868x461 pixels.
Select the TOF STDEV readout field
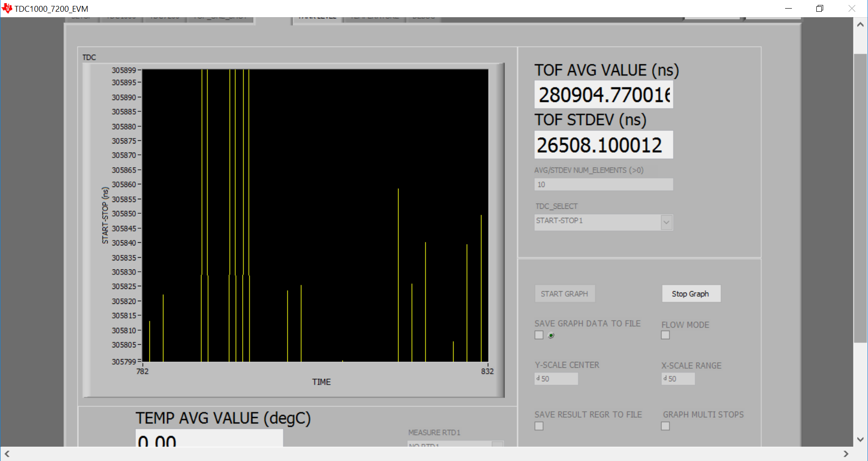[x=603, y=145]
